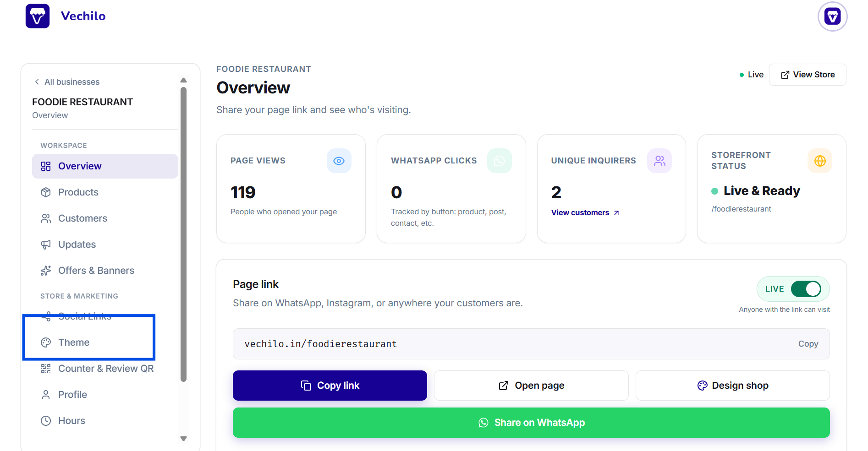Click the Vechilo logo icon in the header
Screen dimensions: 868x451
[x=38, y=16]
